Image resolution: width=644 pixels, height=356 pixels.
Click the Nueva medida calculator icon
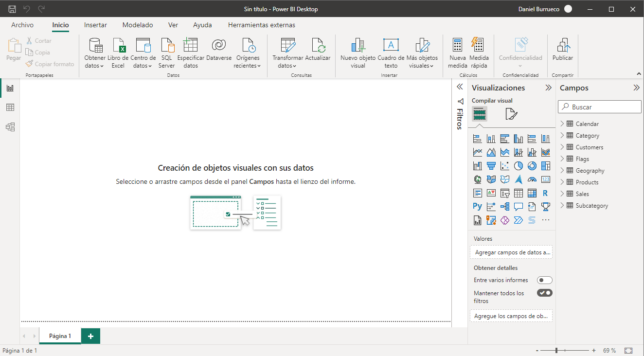coord(457,46)
